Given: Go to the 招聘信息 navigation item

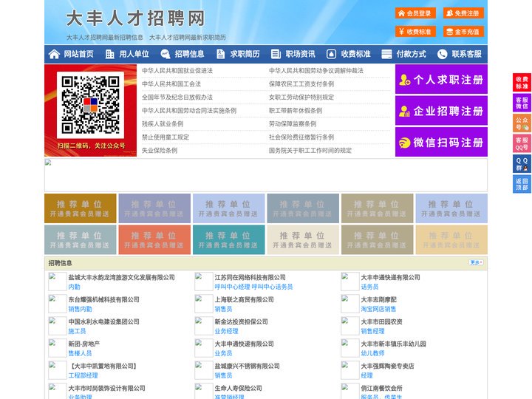Looking at the screenshot, I should (x=189, y=54).
